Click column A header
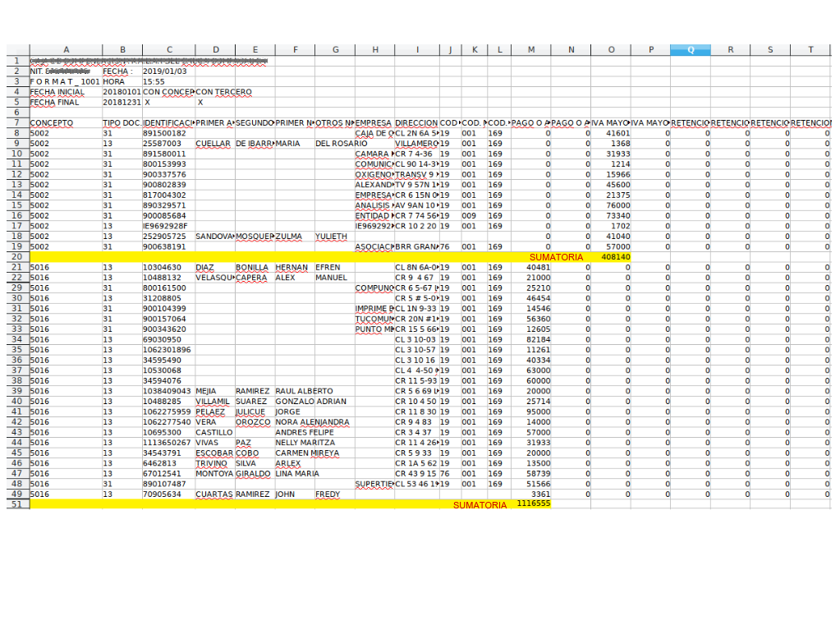 pyautogui.click(x=65, y=49)
